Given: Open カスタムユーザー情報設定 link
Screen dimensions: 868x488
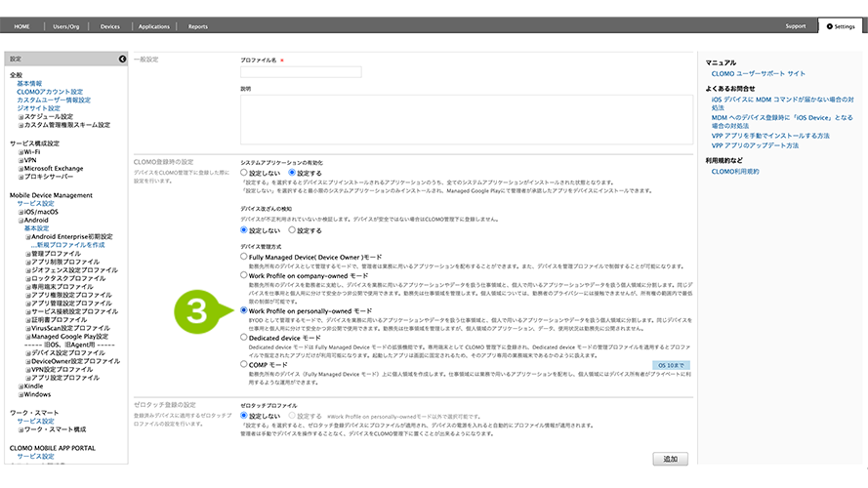Looking at the screenshot, I should pyautogui.click(x=54, y=101).
